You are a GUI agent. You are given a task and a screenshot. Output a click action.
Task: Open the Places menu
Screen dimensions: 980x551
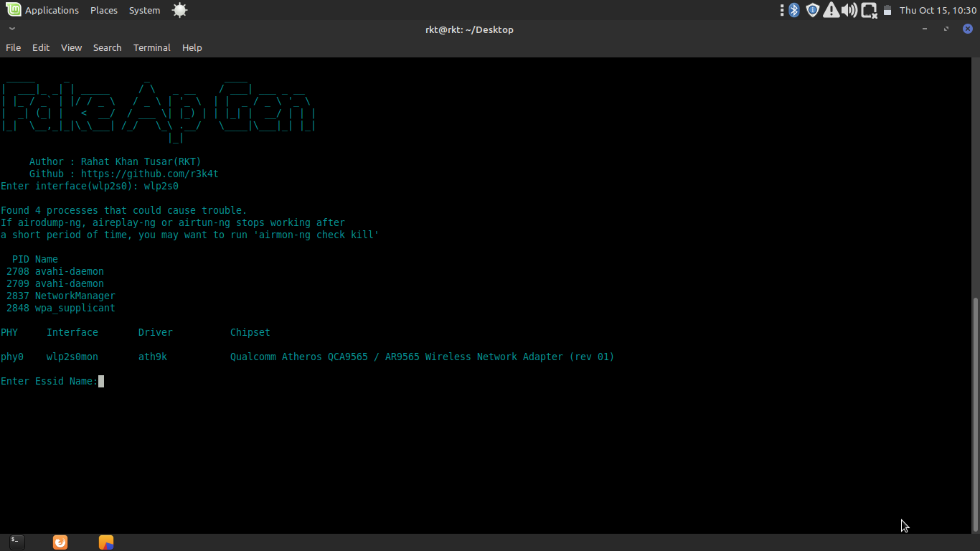point(103,10)
